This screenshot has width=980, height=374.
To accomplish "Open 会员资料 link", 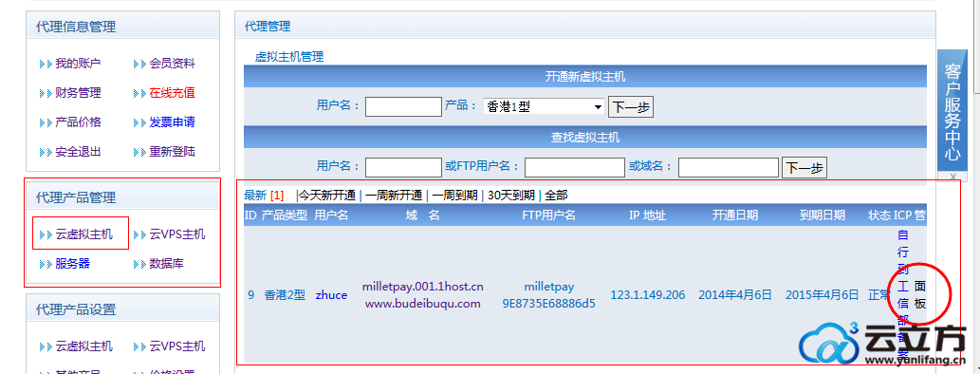I will 172,64.
